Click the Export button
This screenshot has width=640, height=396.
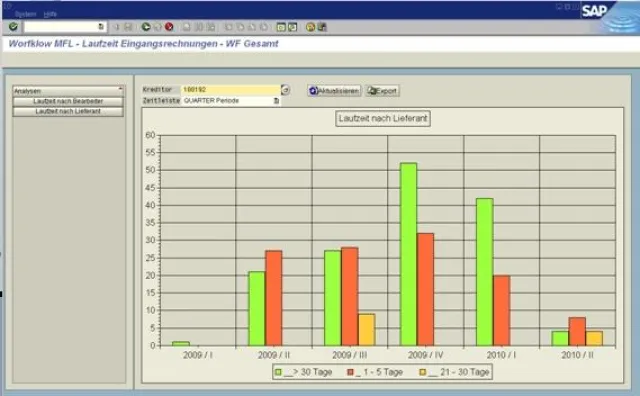382,91
